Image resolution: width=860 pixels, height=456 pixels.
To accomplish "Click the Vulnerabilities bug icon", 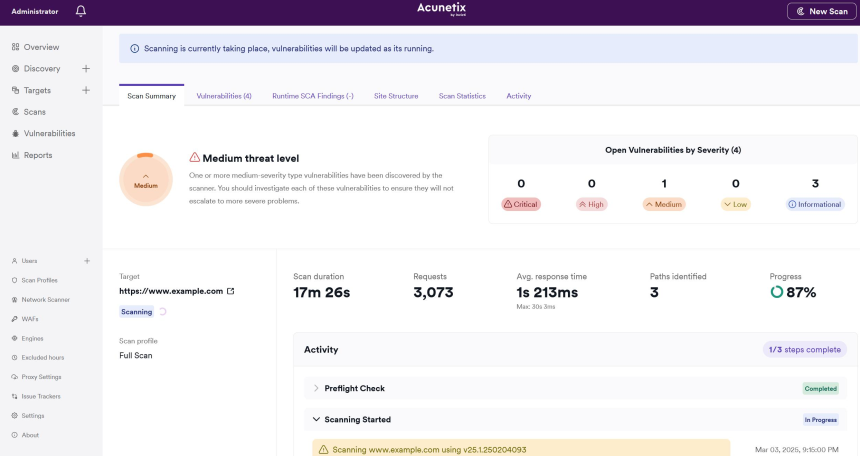I will pyautogui.click(x=15, y=133).
